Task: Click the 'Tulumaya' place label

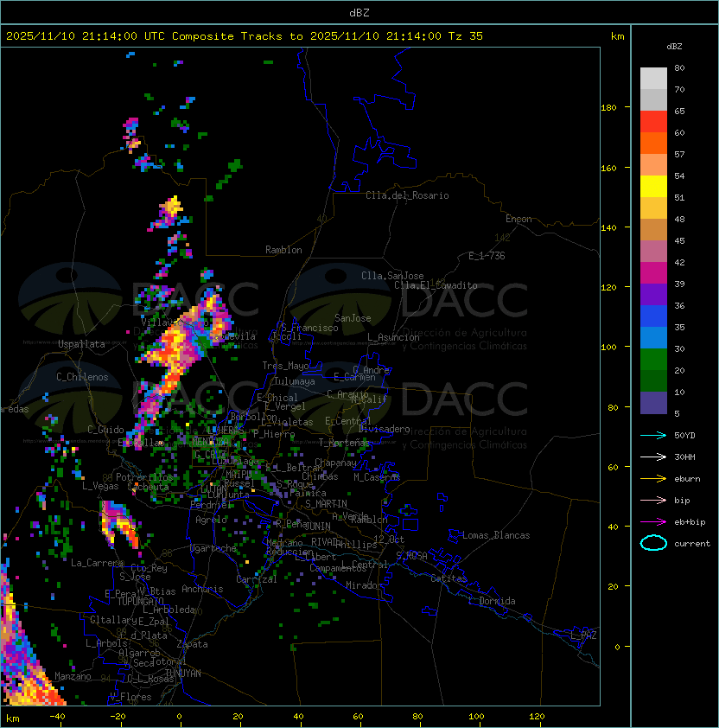Action: [x=295, y=381]
